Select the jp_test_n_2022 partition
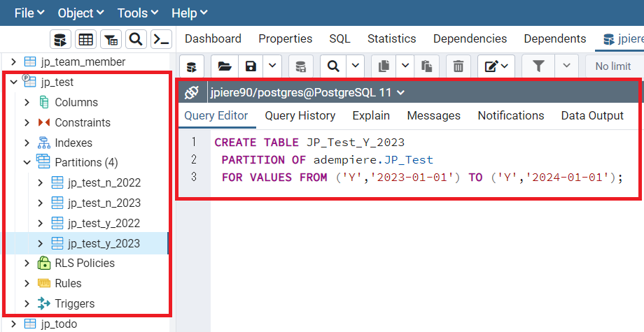Image resolution: width=644 pixels, height=332 pixels. (x=104, y=183)
